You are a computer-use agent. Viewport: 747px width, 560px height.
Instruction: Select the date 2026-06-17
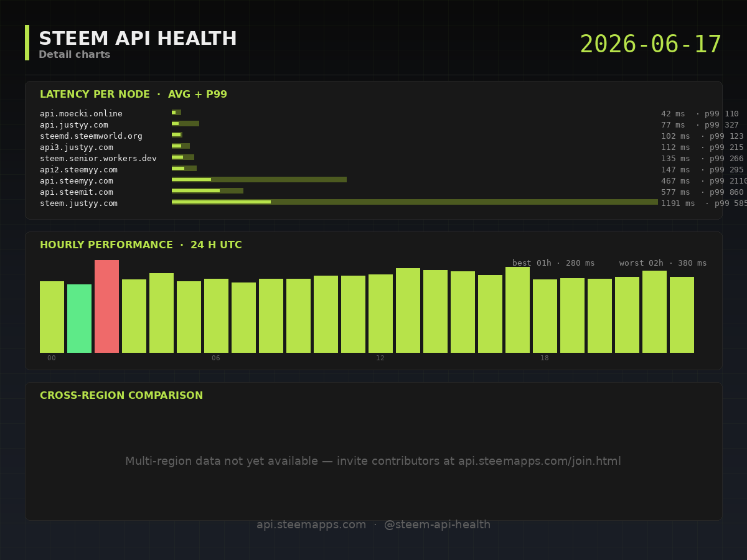coord(651,45)
